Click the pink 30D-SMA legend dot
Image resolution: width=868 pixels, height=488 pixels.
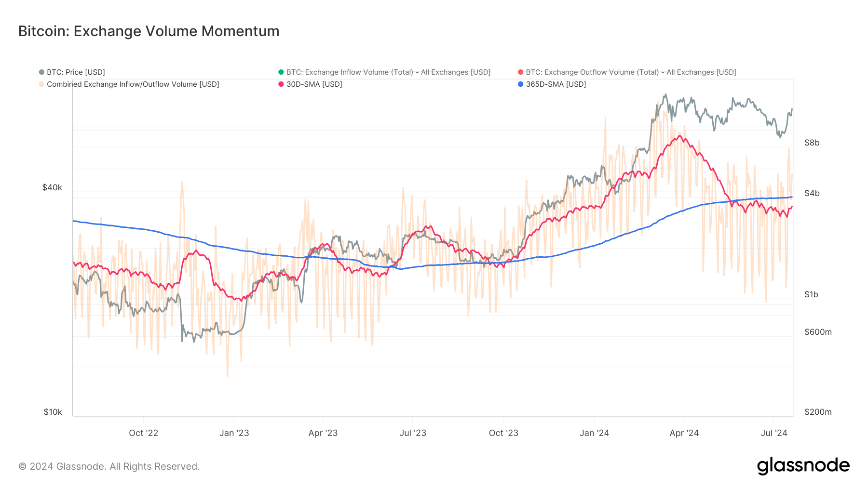pyautogui.click(x=281, y=84)
